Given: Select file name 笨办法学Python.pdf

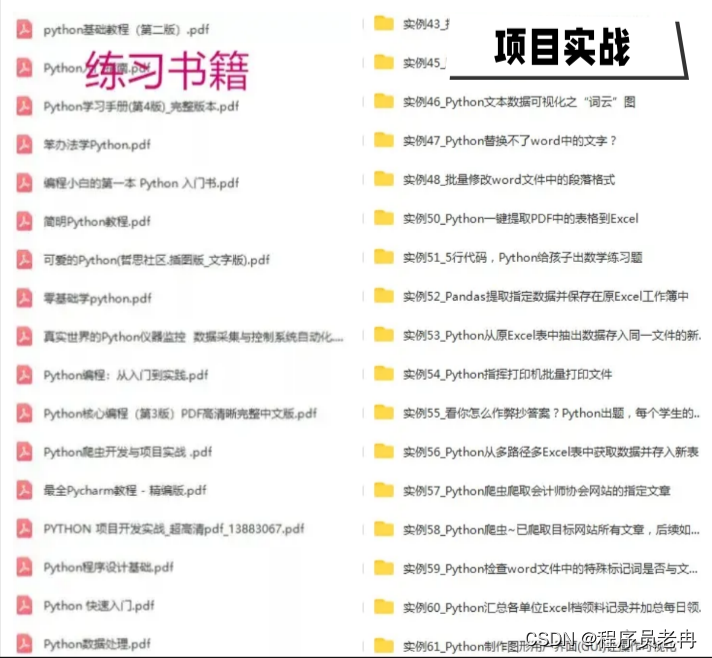Looking at the screenshot, I should [97, 145].
